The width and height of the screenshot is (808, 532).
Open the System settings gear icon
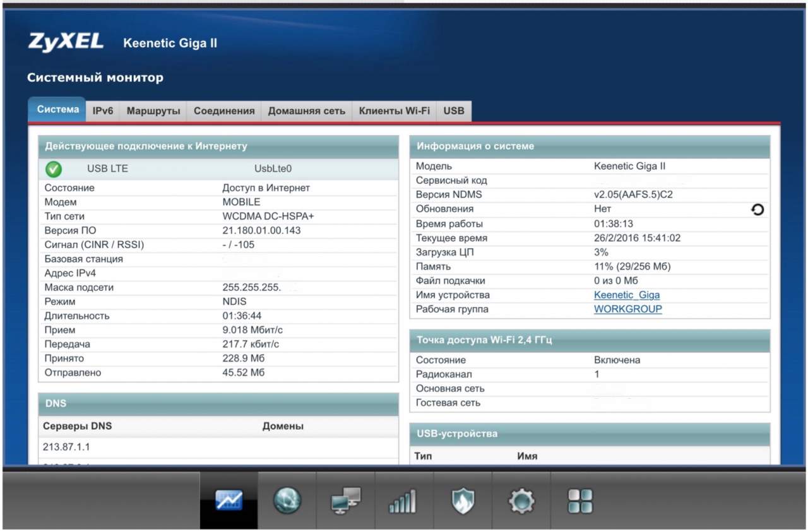click(521, 502)
